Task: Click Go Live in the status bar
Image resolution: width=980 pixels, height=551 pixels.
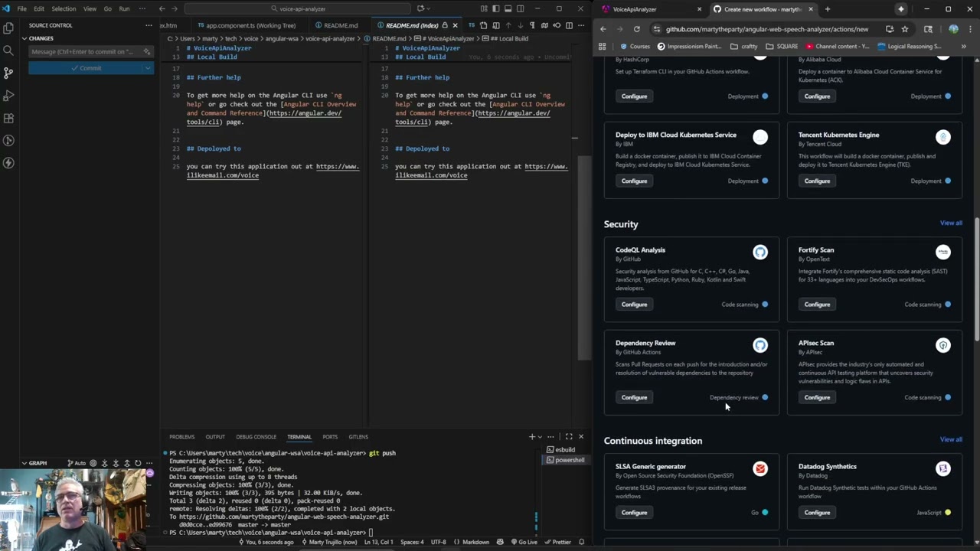Action: [524, 542]
